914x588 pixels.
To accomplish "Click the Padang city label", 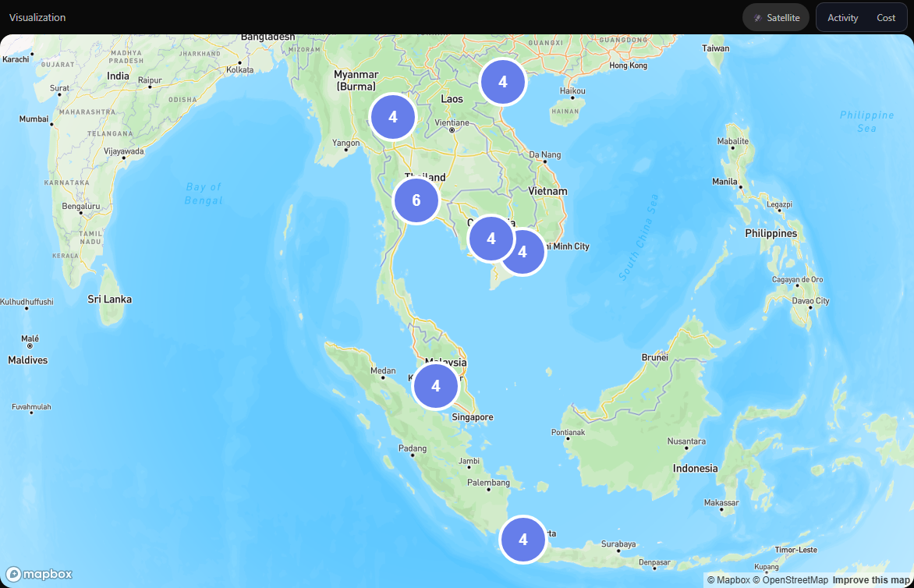I will pyautogui.click(x=412, y=448).
